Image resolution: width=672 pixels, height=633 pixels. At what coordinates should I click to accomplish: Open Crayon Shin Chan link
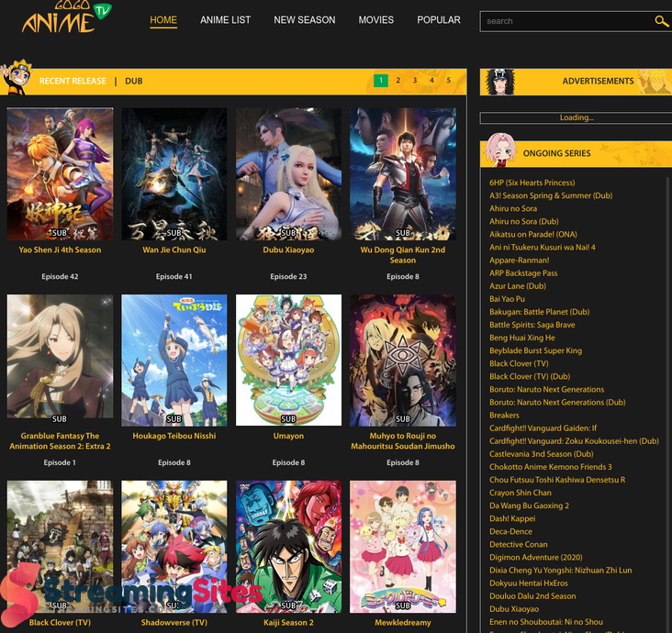pyautogui.click(x=521, y=493)
